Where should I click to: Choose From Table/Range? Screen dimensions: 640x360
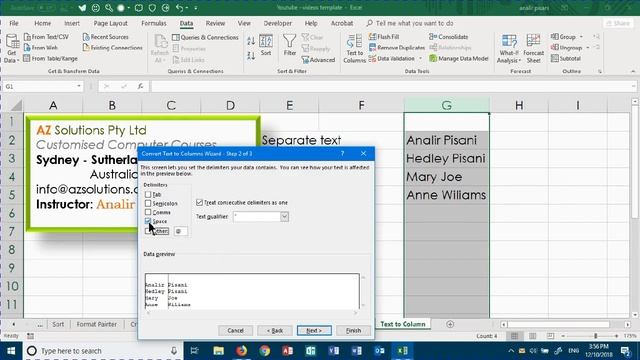51,58
